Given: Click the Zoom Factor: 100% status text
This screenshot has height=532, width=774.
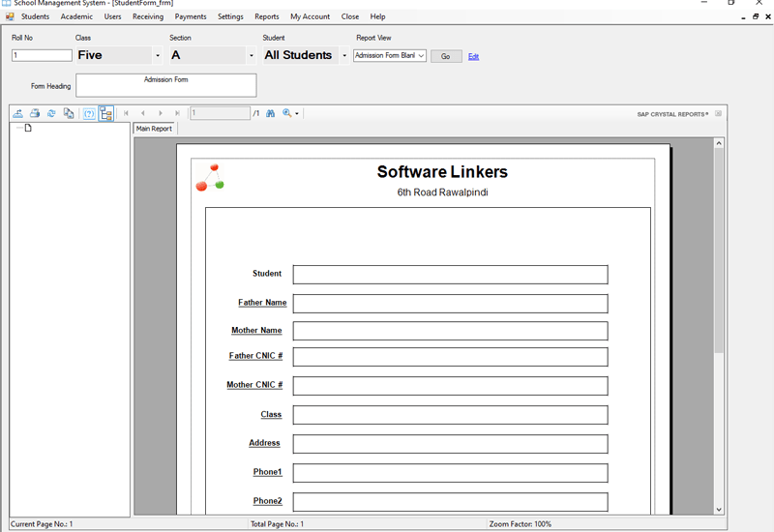Looking at the screenshot, I should click(521, 524).
